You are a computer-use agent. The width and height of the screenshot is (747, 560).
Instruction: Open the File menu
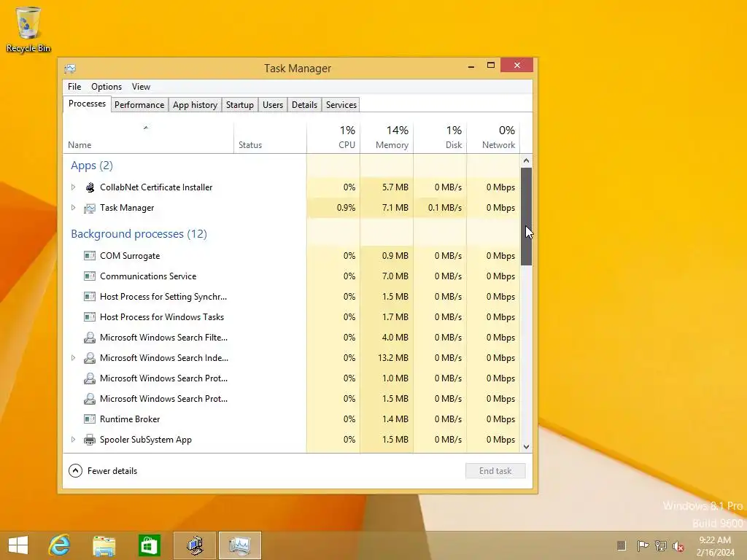(74, 87)
